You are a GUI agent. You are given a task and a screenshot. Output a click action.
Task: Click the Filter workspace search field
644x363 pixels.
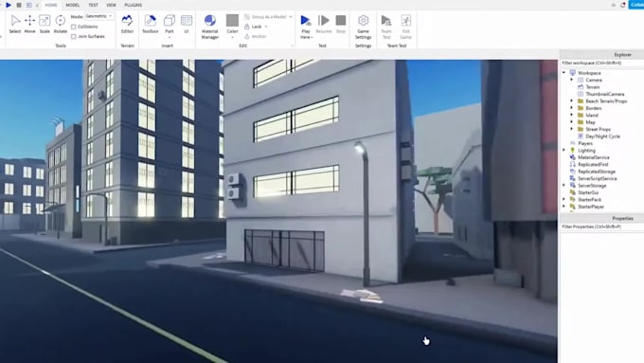[x=602, y=63]
